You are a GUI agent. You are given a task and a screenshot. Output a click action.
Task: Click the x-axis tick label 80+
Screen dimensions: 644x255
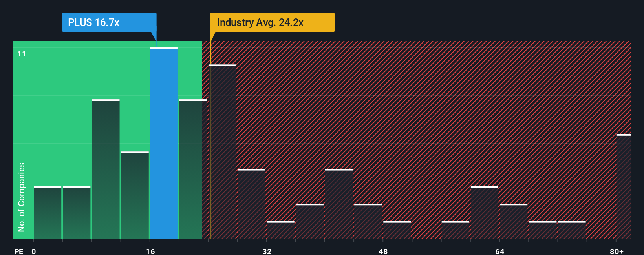(617, 251)
